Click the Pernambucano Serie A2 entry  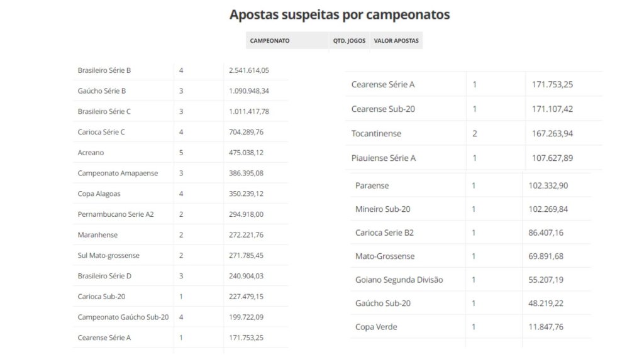coord(116,214)
